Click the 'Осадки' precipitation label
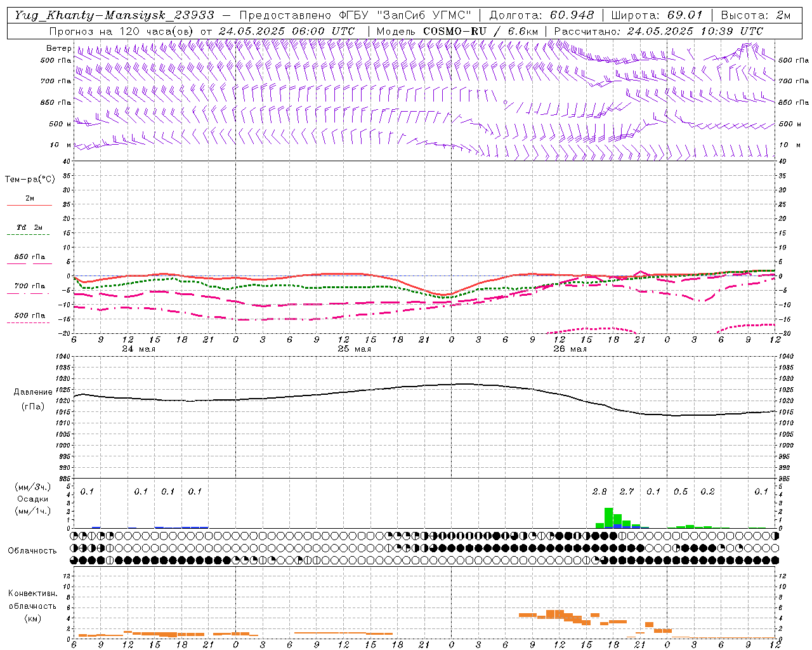 (32, 499)
